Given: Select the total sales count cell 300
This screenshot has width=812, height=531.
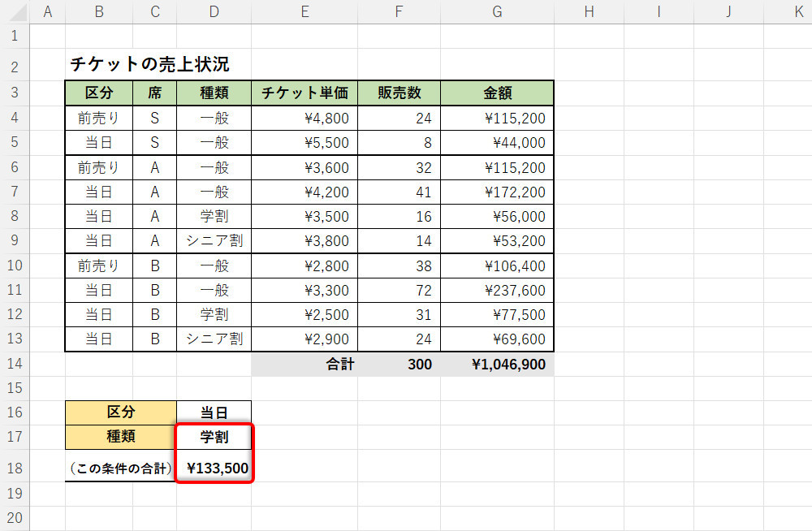Looking at the screenshot, I should coord(399,365).
